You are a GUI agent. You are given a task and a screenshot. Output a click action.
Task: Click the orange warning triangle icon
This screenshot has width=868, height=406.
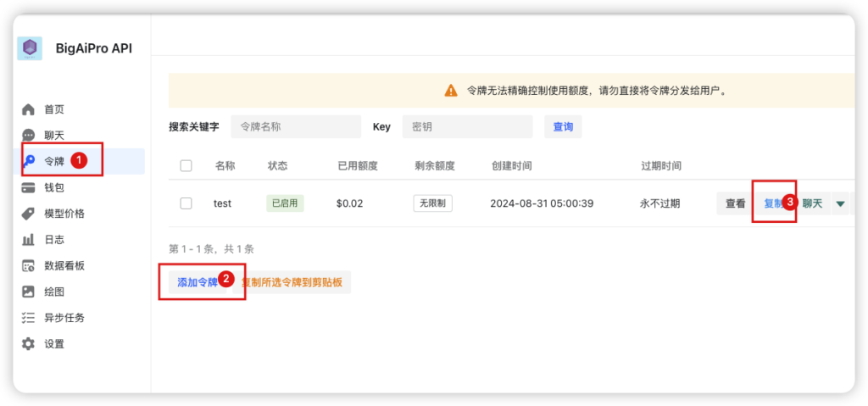coord(451,91)
